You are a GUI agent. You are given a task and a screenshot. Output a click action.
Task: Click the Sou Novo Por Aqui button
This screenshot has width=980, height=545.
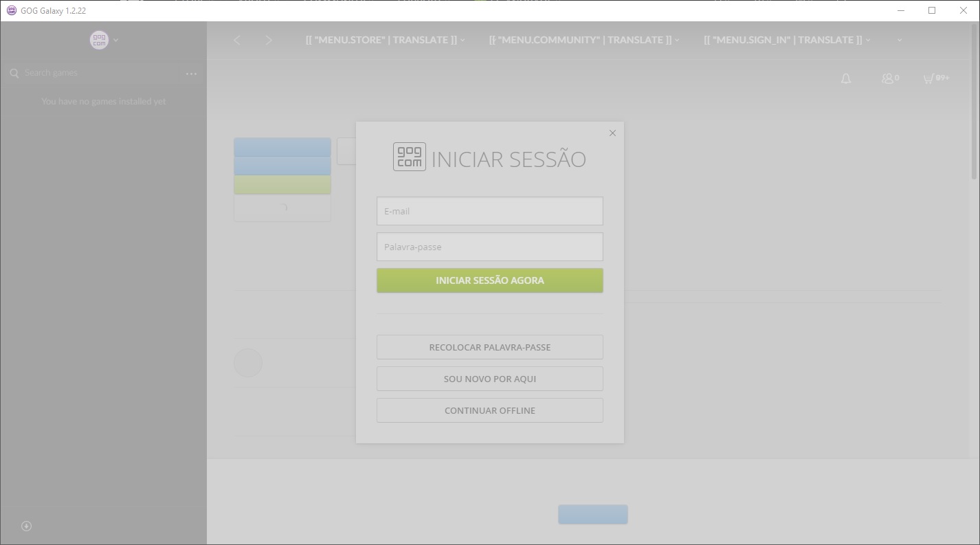489,379
